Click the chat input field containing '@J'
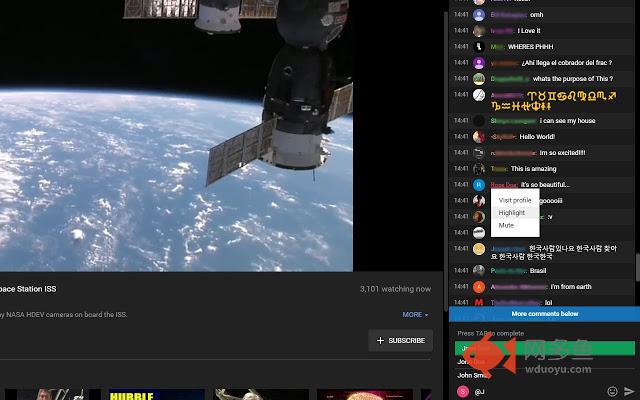 [x=537, y=392]
